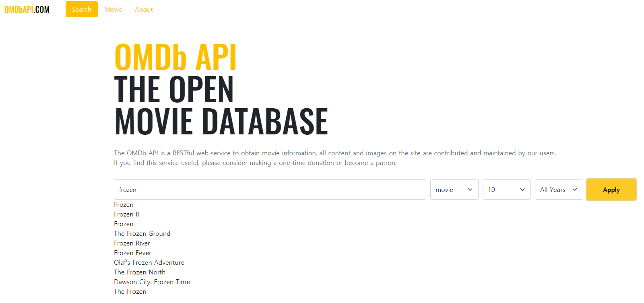Choose 'Olaf's Frozen Adventure' result
Viewport: 644px width, 303px height.
(149, 262)
